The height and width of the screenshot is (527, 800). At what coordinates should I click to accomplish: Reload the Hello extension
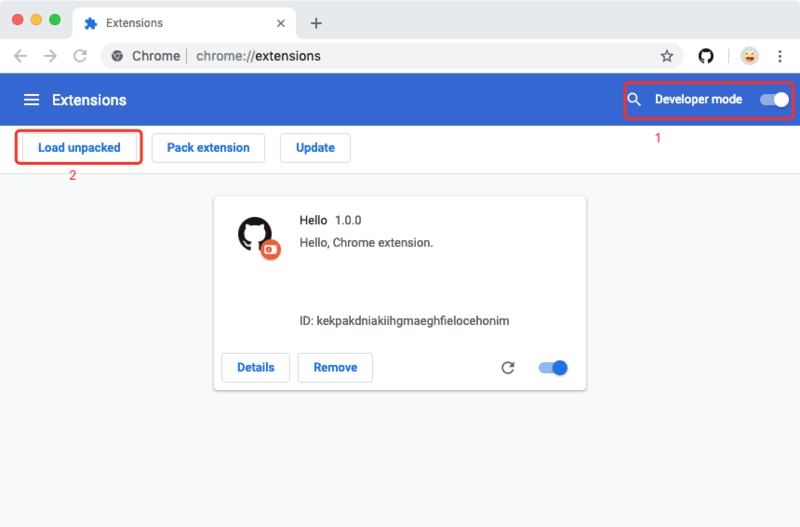(x=508, y=368)
